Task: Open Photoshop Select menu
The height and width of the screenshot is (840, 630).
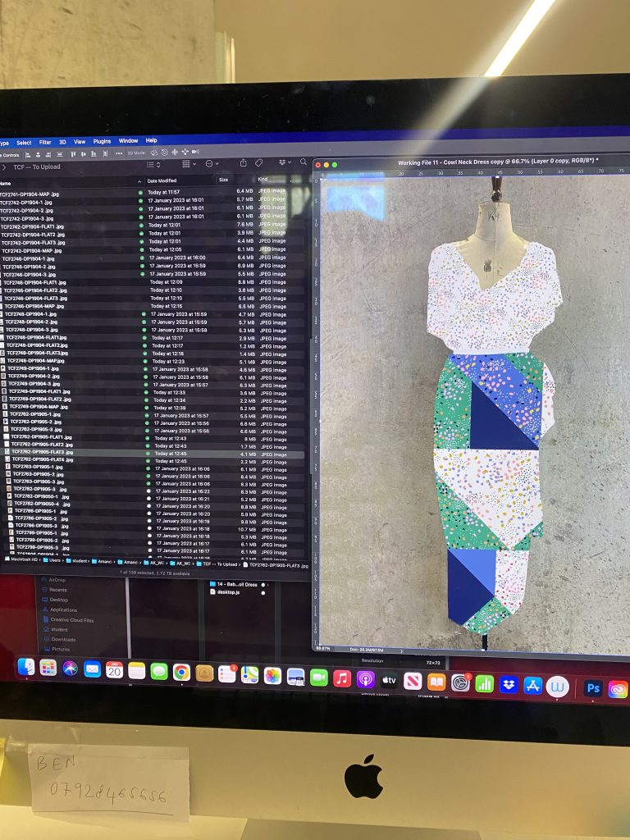Action: [x=24, y=143]
